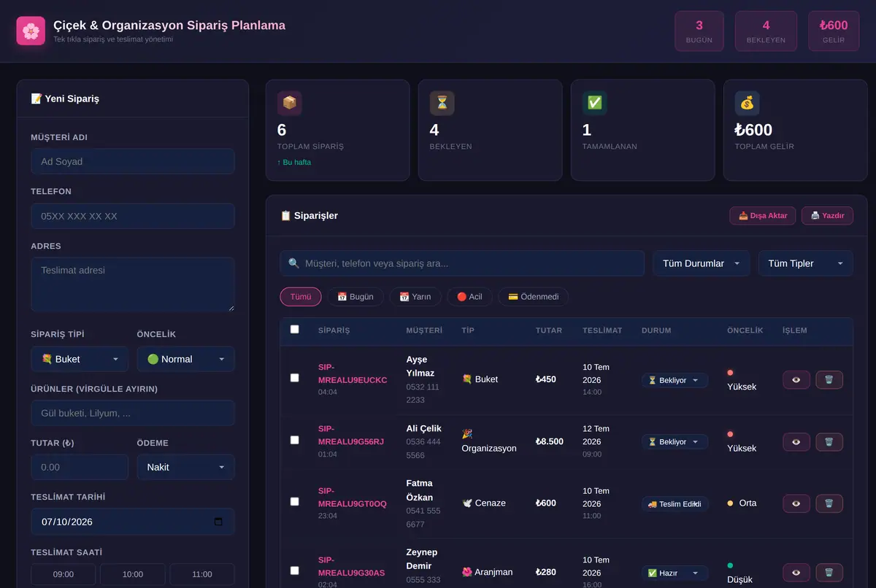Select the Tümü filter tab

pos(301,297)
